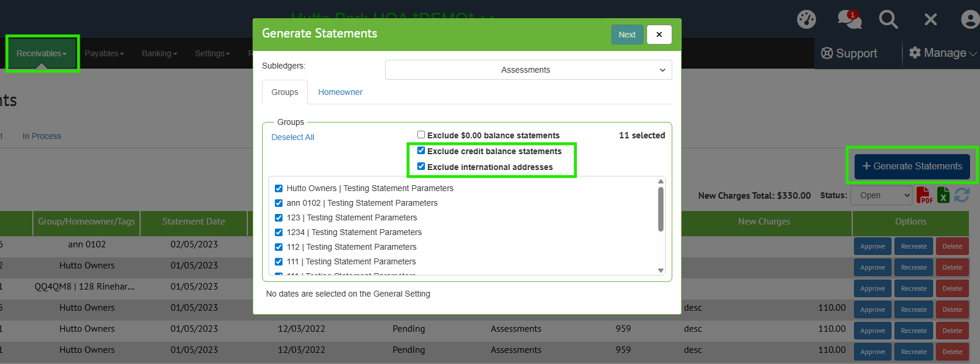Open the chat notifications icon
The image size is (980, 364).
849,19
